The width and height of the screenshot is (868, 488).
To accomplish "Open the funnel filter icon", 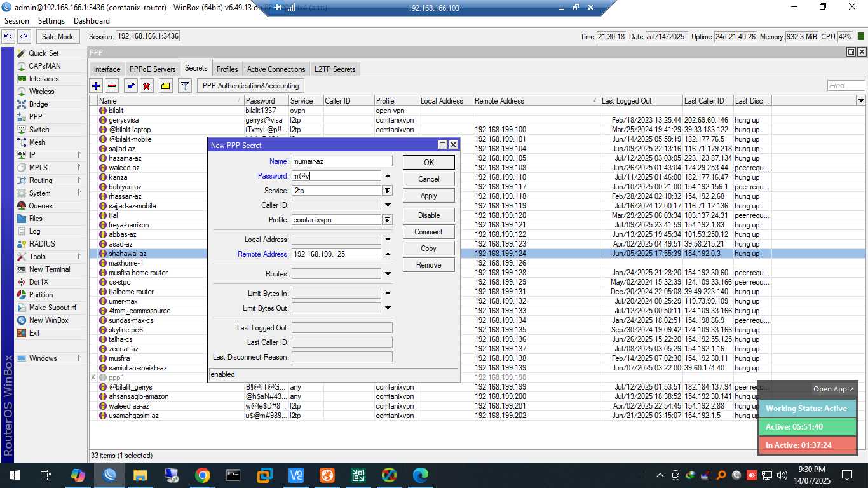I will [184, 86].
